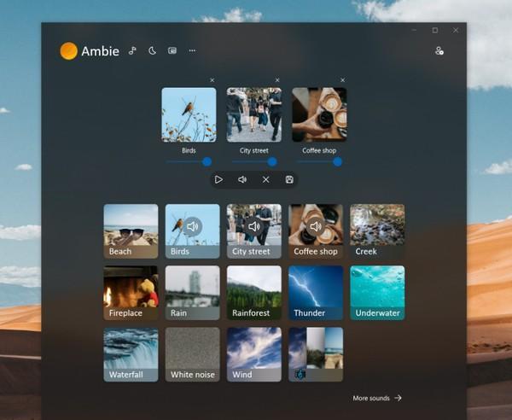Adjust the Coffee shop volume slider
512x420 pixels.
[x=319, y=161]
